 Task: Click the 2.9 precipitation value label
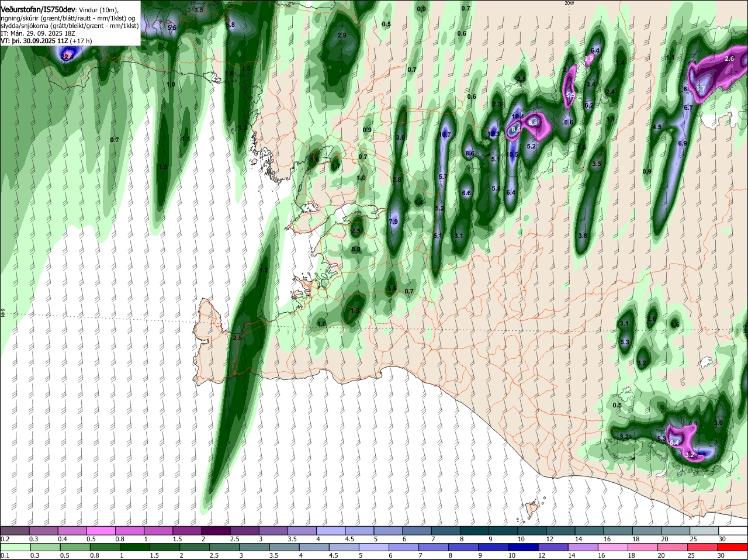[x=342, y=35]
